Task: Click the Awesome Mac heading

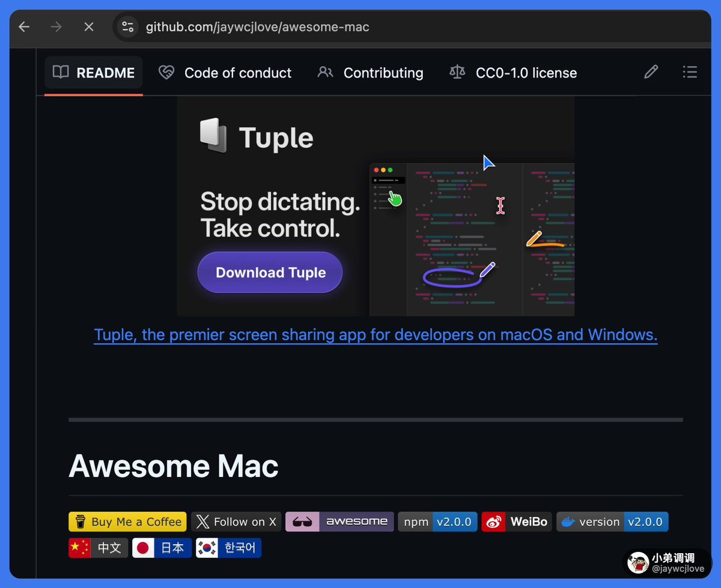Action: (x=174, y=466)
